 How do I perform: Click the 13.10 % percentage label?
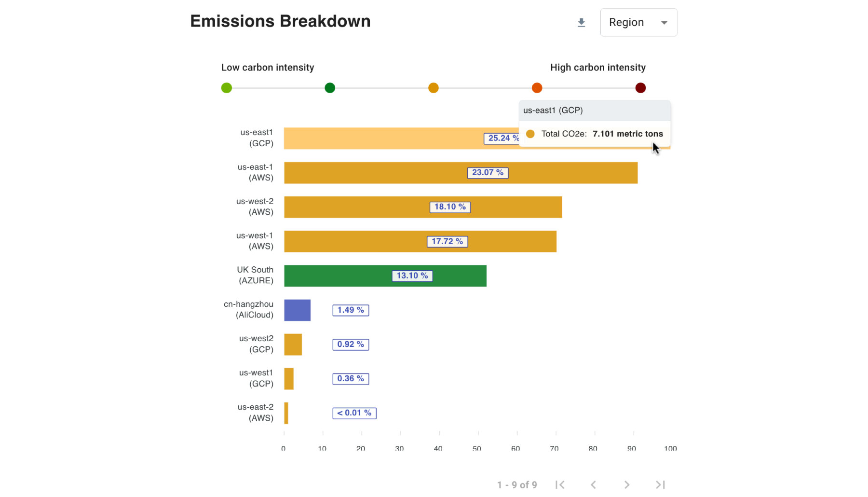click(x=412, y=276)
